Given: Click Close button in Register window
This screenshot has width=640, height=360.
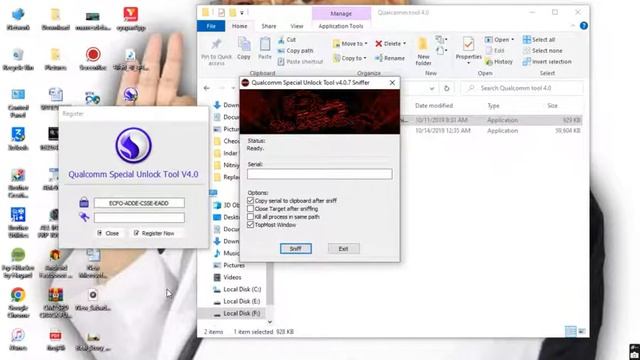Looking at the screenshot, I should coord(108,233).
